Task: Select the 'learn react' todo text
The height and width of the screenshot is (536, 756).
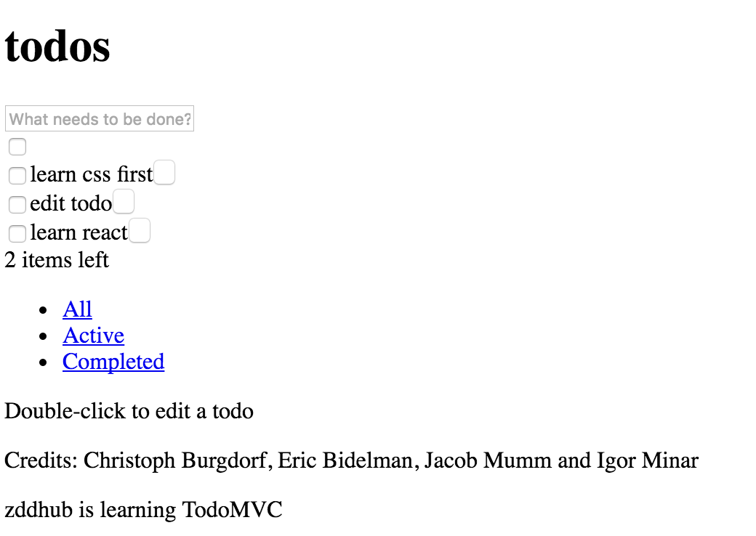Action: pos(79,232)
